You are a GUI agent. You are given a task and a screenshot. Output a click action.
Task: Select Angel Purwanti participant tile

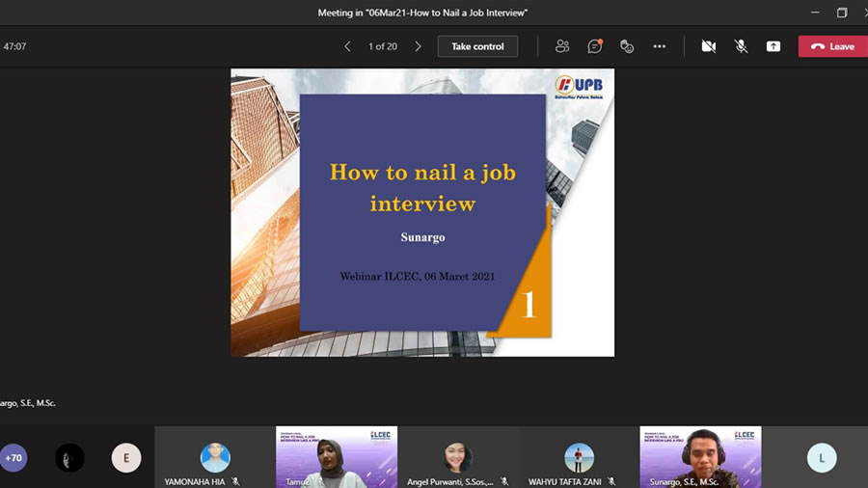(x=458, y=457)
